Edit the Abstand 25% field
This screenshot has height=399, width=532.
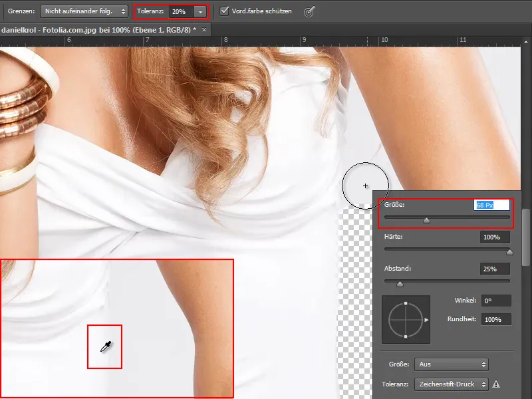point(495,269)
